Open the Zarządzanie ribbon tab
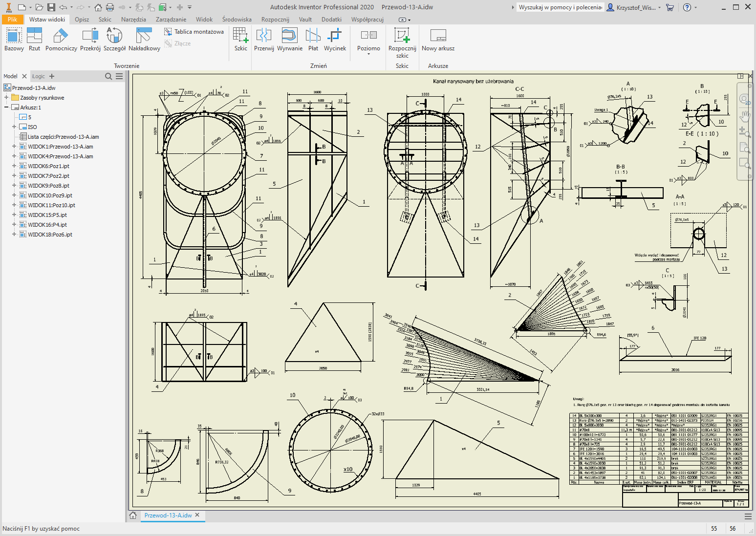The width and height of the screenshot is (756, 536). click(171, 20)
